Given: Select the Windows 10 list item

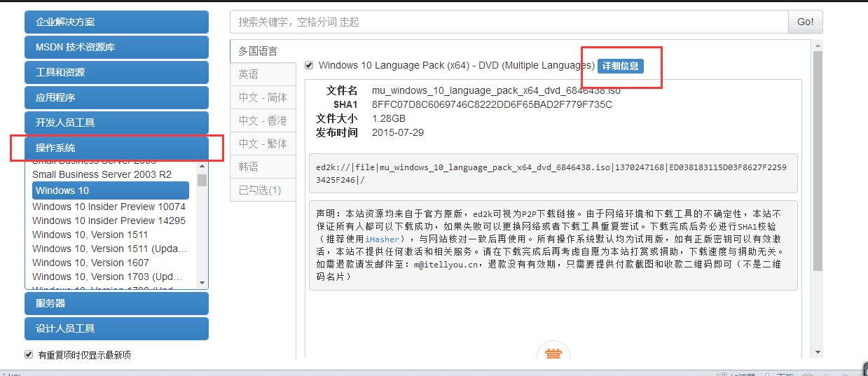Looking at the screenshot, I should (x=111, y=190).
